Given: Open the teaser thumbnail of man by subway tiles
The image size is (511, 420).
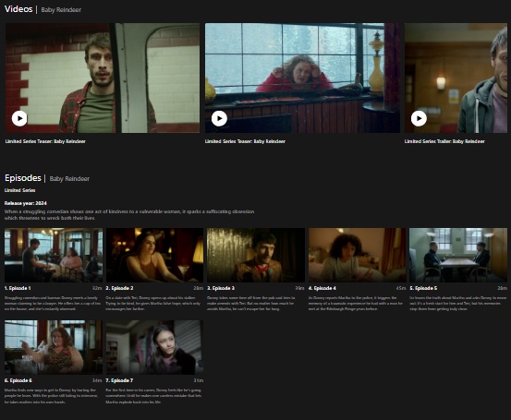Looking at the screenshot, I should pos(103,78).
